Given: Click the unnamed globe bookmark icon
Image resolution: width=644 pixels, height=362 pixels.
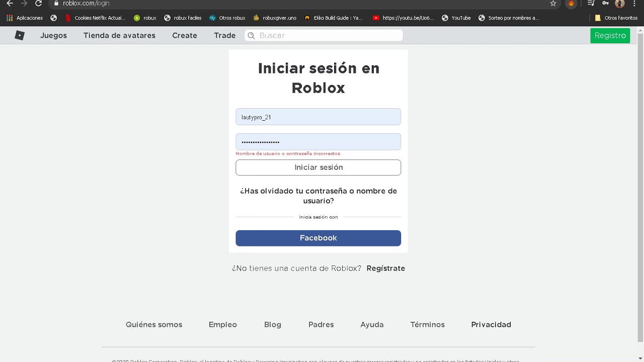Looking at the screenshot, I should tap(54, 18).
